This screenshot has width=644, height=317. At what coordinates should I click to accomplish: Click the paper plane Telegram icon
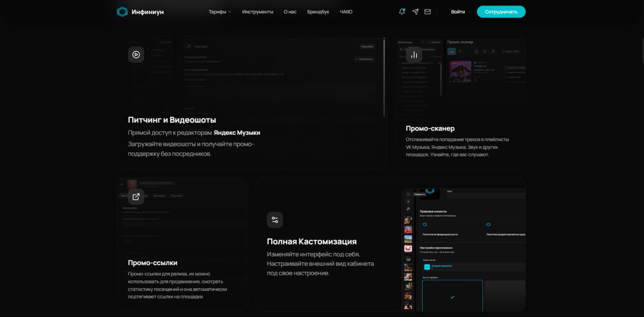(x=415, y=12)
